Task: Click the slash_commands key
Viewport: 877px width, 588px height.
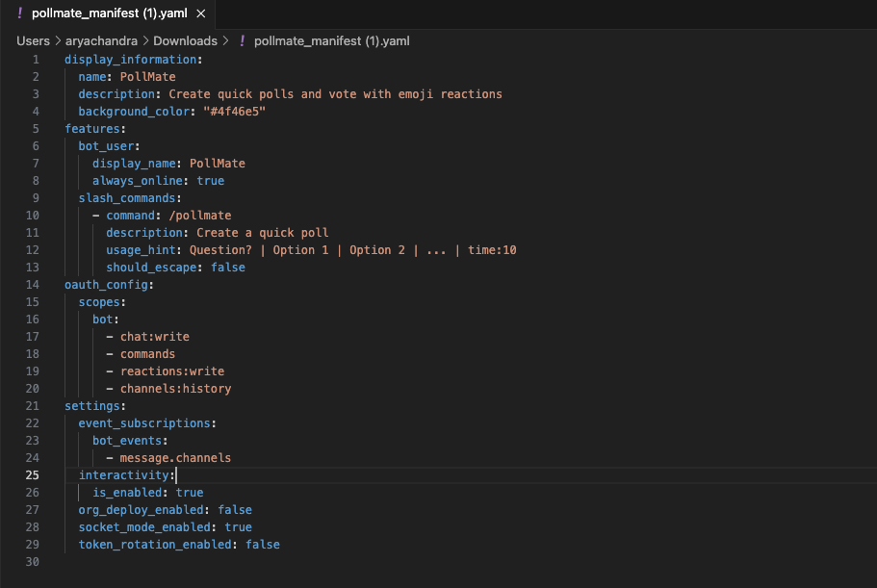Action: pos(127,198)
